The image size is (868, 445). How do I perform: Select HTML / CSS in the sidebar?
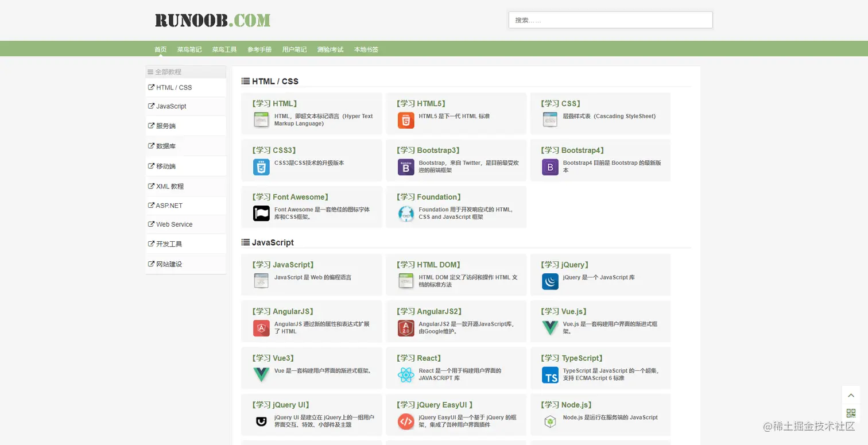coord(186,87)
